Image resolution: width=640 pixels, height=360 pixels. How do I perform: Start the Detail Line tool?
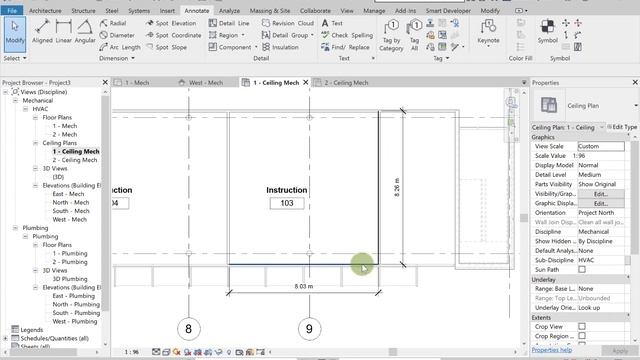(229, 23)
